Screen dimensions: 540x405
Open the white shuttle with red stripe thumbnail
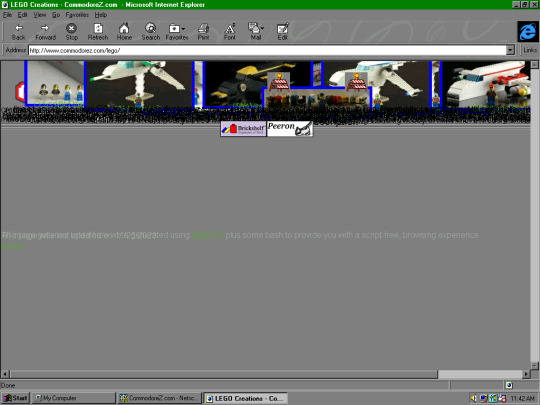point(486,84)
